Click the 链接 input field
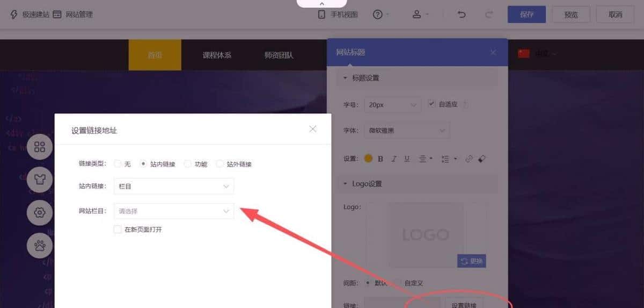The image size is (644, 308). [x=402, y=303]
